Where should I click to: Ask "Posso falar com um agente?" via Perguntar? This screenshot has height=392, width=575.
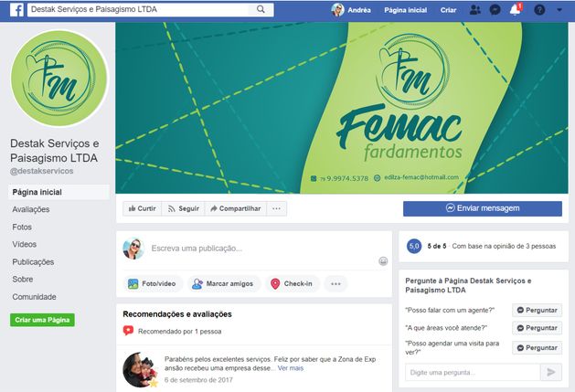(537, 311)
